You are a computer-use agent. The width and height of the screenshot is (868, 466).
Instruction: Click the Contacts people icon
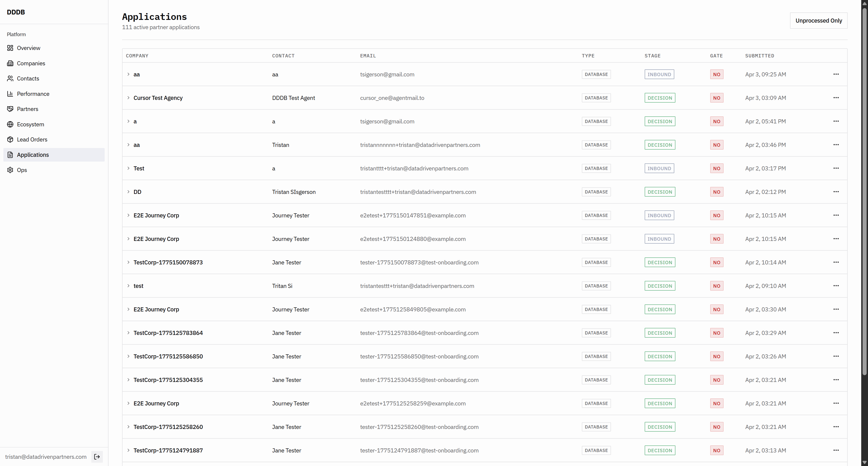(x=10, y=78)
